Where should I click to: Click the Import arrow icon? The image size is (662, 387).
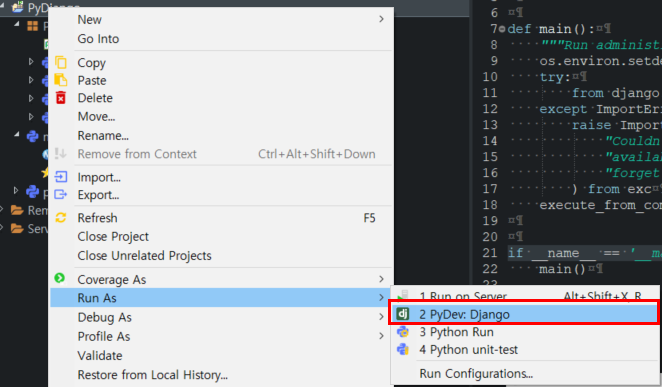(61, 177)
